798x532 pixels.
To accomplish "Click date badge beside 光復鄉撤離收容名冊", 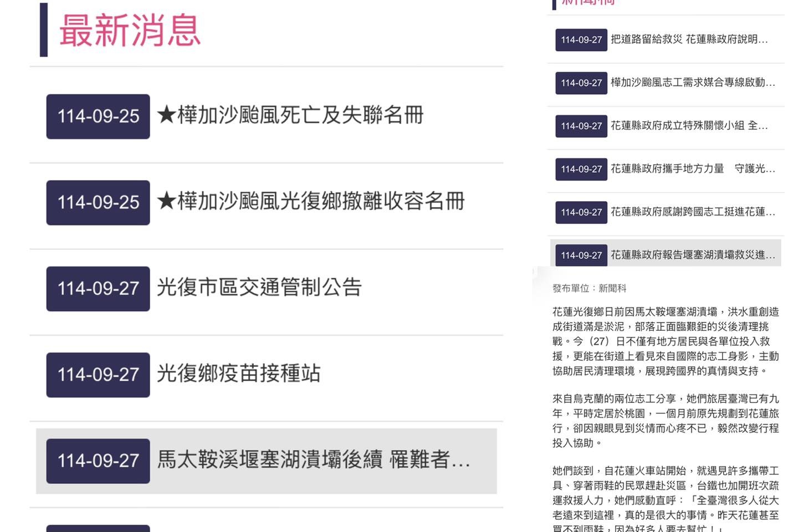I will pos(98,203).
